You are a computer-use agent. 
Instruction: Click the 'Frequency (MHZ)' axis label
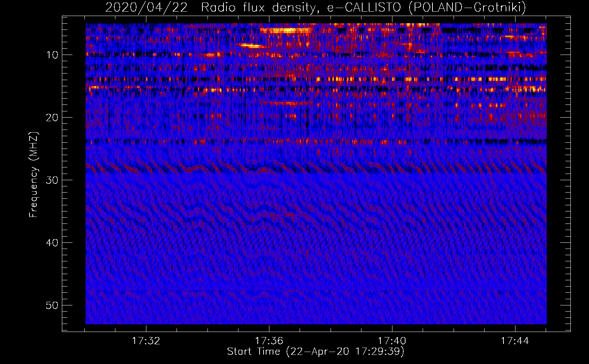33,175
